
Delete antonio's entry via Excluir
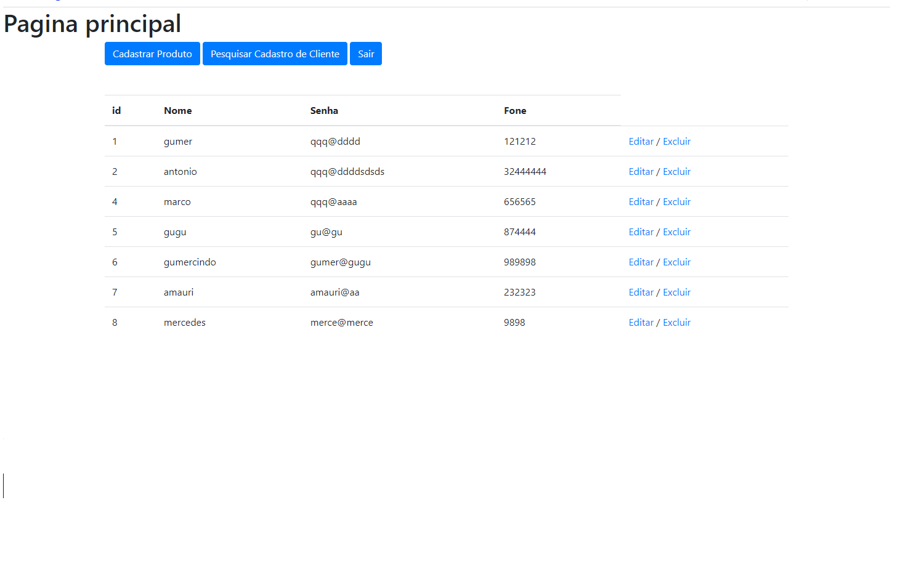[676, 171]
